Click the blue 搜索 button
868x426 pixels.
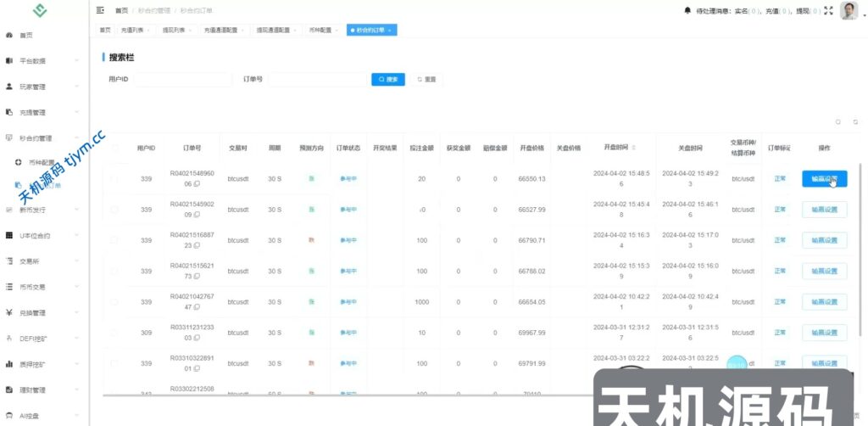pos(387,79)
